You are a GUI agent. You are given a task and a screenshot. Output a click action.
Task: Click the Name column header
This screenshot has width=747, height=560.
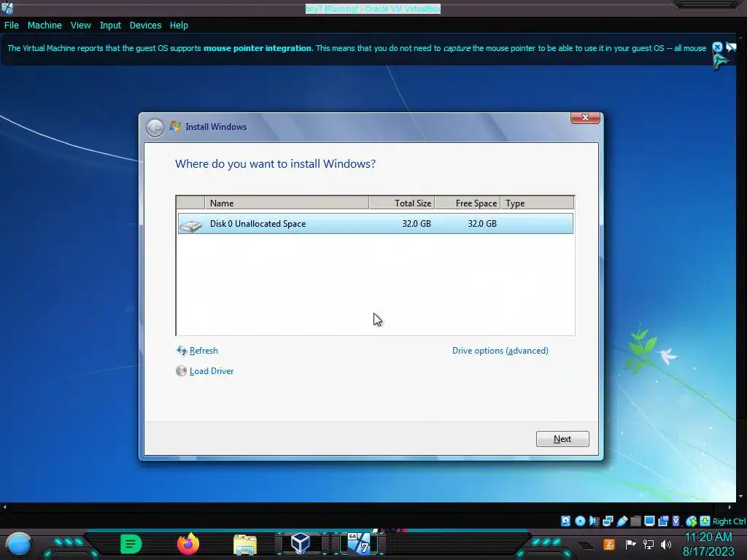tap(287, 203)
